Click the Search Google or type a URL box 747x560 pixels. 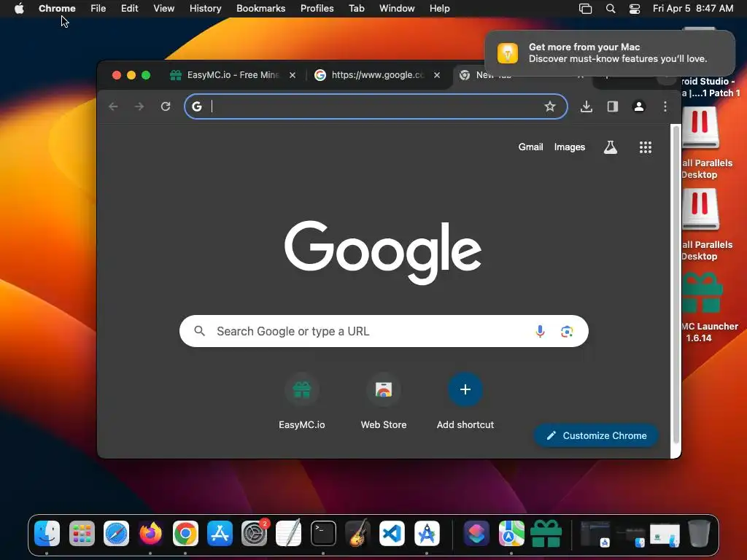point(384,331)
